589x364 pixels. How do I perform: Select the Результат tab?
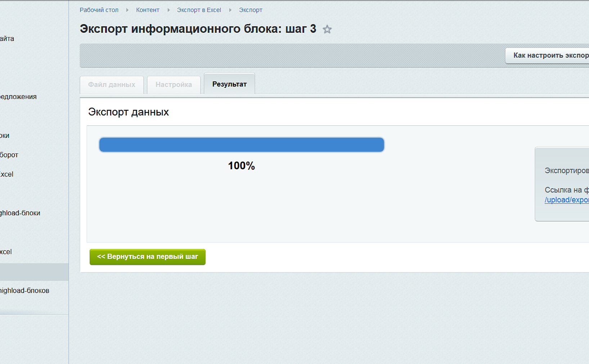click(x=229, y=84)
